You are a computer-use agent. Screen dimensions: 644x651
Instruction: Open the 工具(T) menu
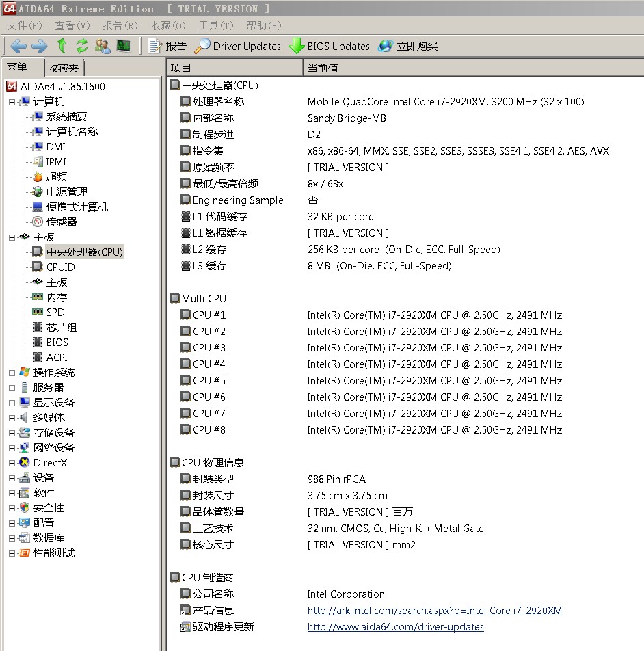point(216,26)
